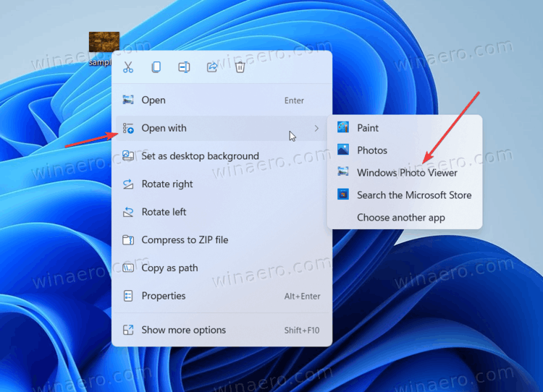Click the Share icon in context menu
This screenshot has width=543, height=392.
[x=212, y=67]
